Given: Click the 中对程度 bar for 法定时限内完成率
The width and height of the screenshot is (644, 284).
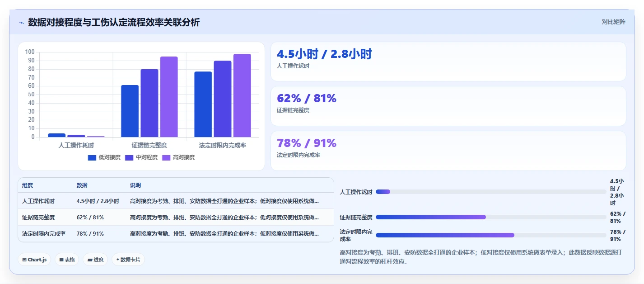Looking at the screenshot, I should [223, 99].
